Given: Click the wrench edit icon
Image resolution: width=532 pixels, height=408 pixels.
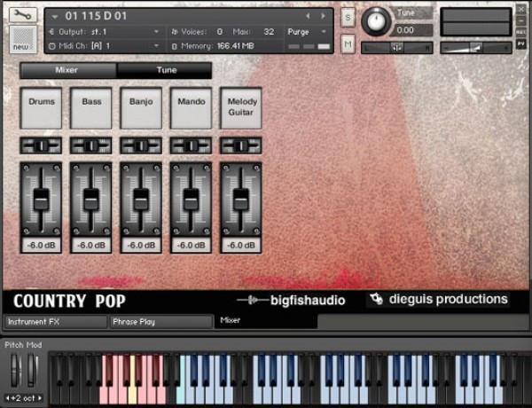Looking at the screenshot, I should 23,15.
